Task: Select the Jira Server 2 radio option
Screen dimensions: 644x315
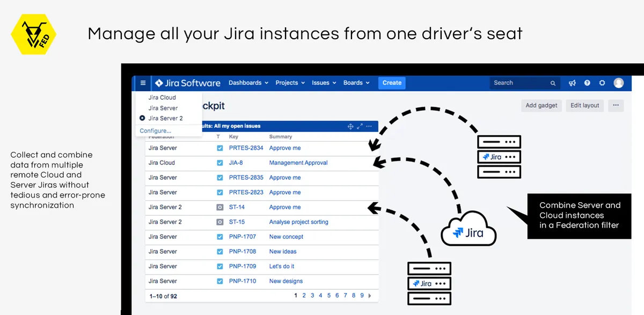Action: (142, 118)
